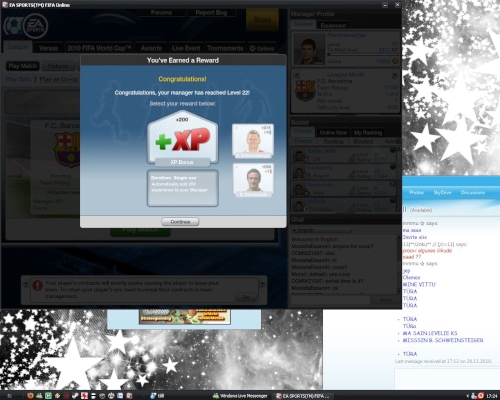Open the English chat channel dropdown
Viewport: 500px width, 400px height.
(321, 230)
